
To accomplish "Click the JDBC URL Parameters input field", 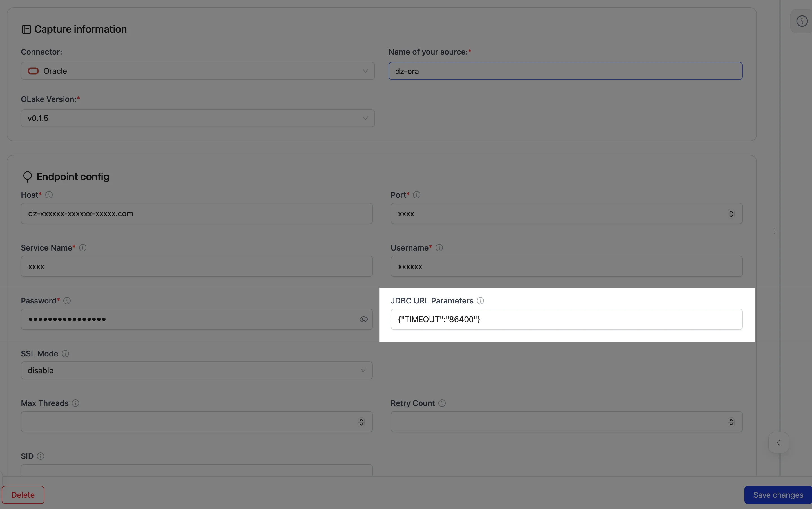I will [566, 319].
